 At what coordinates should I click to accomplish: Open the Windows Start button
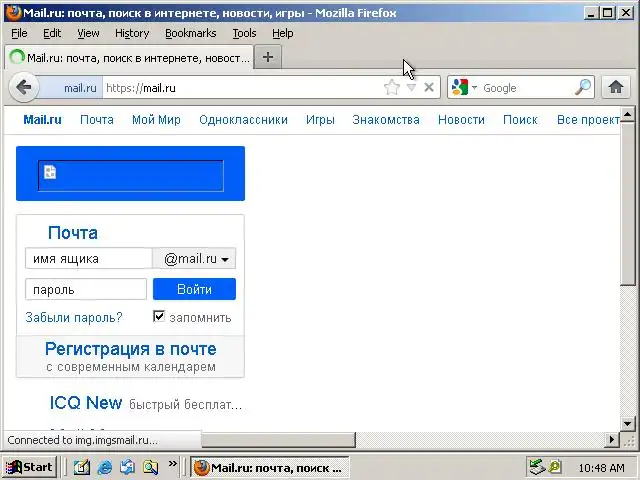(30, 467)
